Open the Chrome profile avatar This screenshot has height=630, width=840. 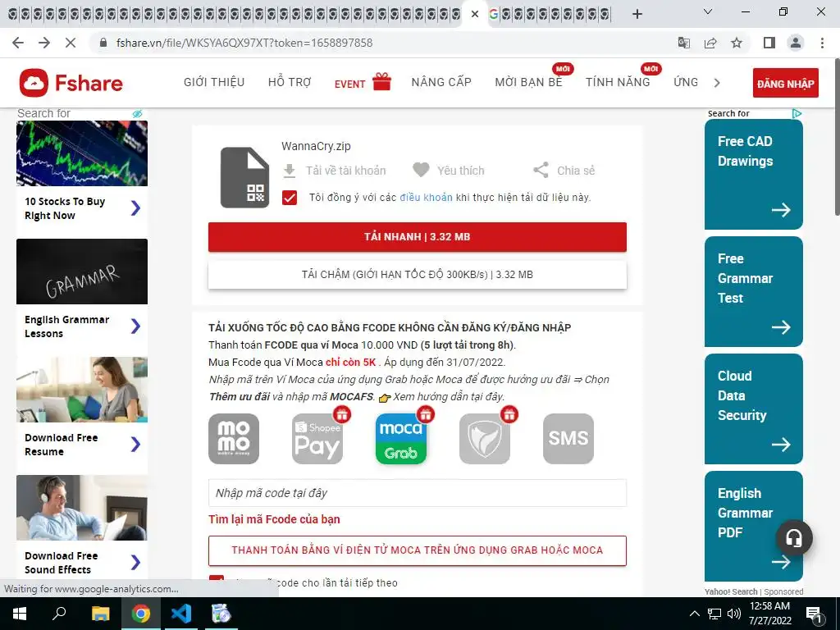pyautogui.click(x=796, y=43)
